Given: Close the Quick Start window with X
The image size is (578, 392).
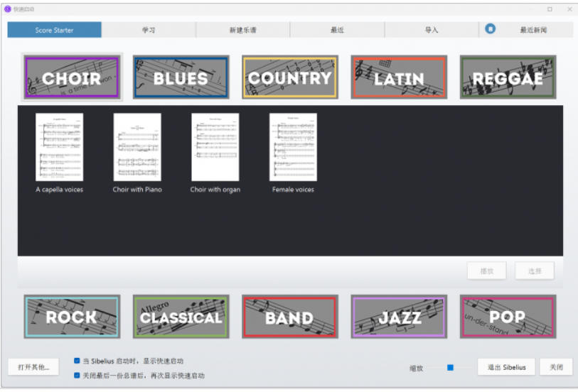Looking at the screenshot, I should 569,9.
